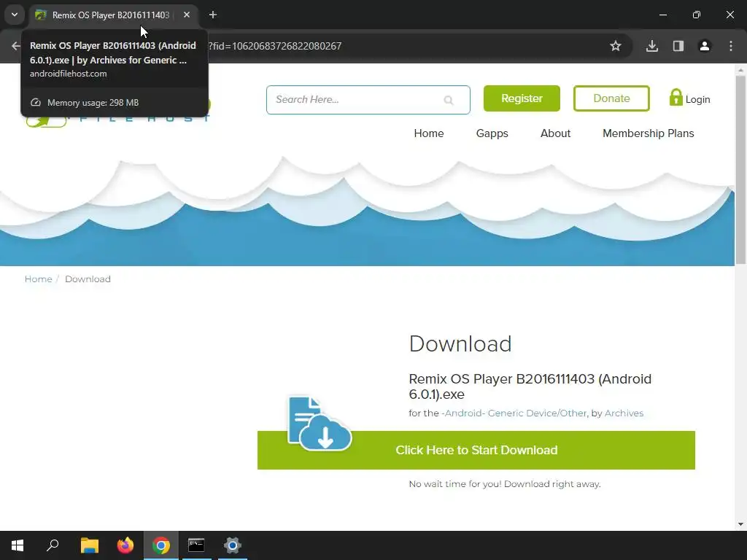
Task: Open Chrome three-dot menu
Action: [x=731, y=46]
